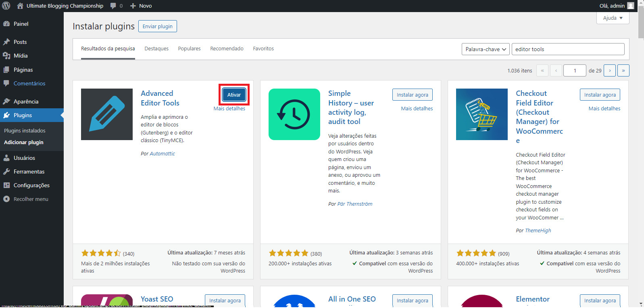The image size is (644, 308).
Task: Expand the Ajuda help panel
Action: [613, 18]
